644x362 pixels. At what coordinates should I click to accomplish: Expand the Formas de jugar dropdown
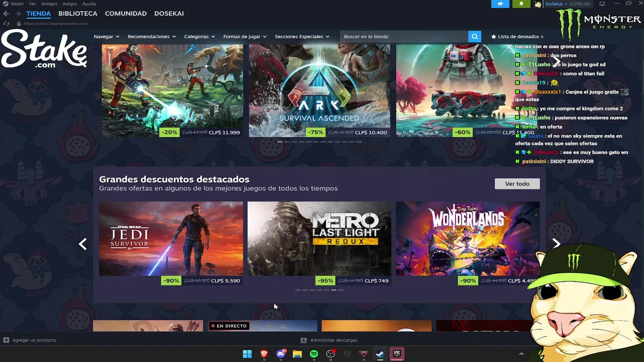point(245,36)
